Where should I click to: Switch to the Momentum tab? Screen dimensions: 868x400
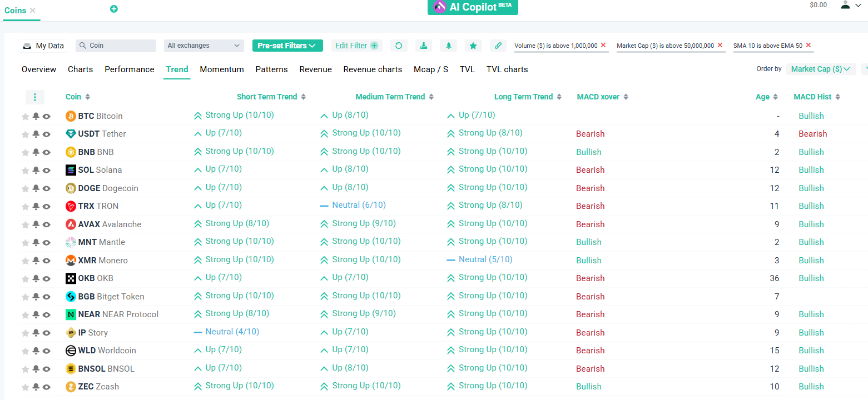222,69
